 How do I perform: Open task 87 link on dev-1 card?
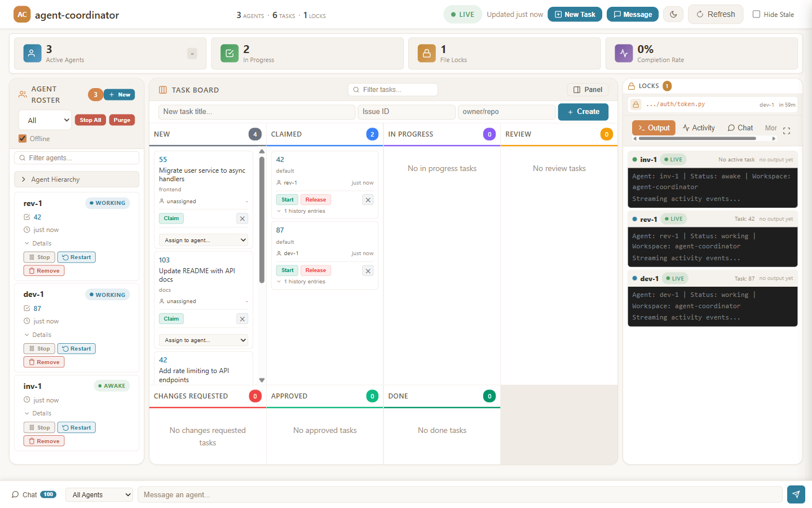click(37, 308)
